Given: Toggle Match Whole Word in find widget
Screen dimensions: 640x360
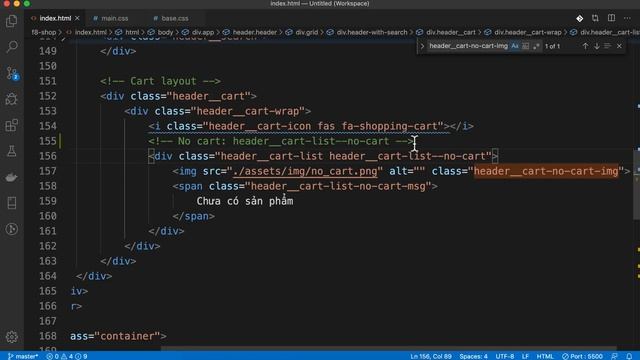Looking at the screenshot, I should (x=525, y=46).
